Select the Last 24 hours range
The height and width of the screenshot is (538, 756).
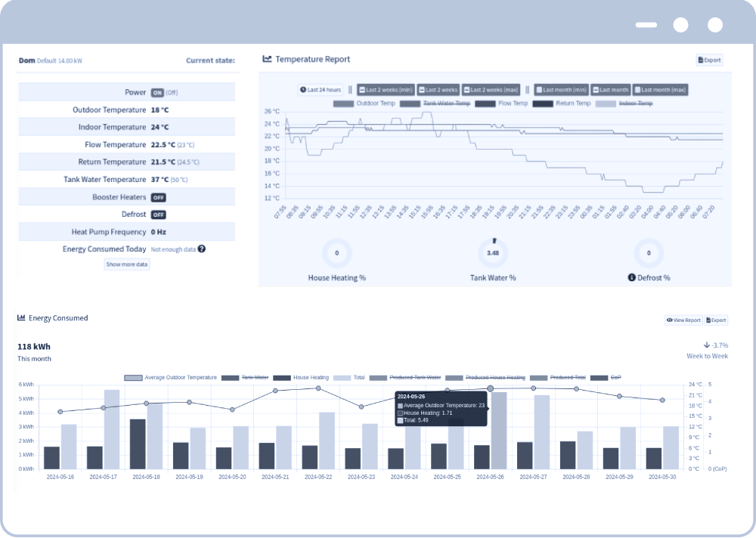(321, 89)
